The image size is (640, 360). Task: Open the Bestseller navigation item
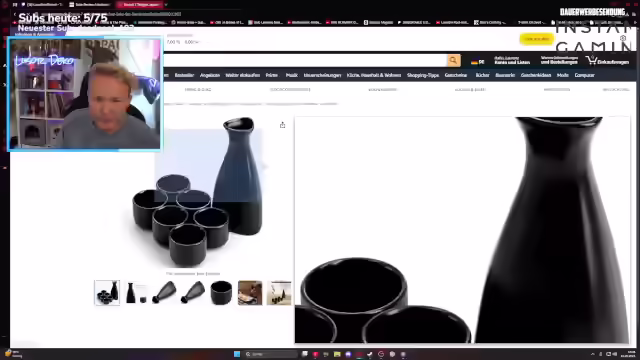(184, 75)
